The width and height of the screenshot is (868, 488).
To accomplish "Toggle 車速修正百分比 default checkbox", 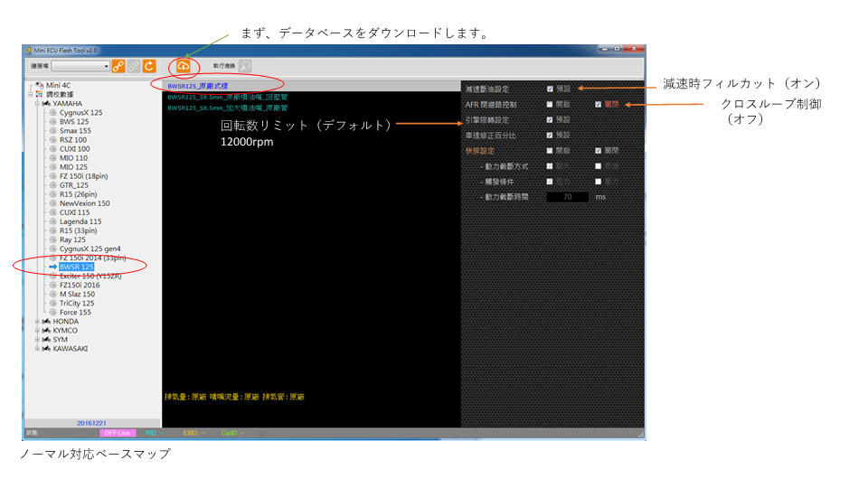I will [550, 135].
